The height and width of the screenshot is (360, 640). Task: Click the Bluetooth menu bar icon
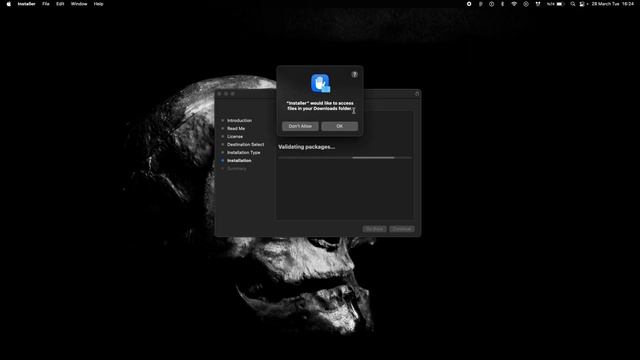[x=502, y=4]
